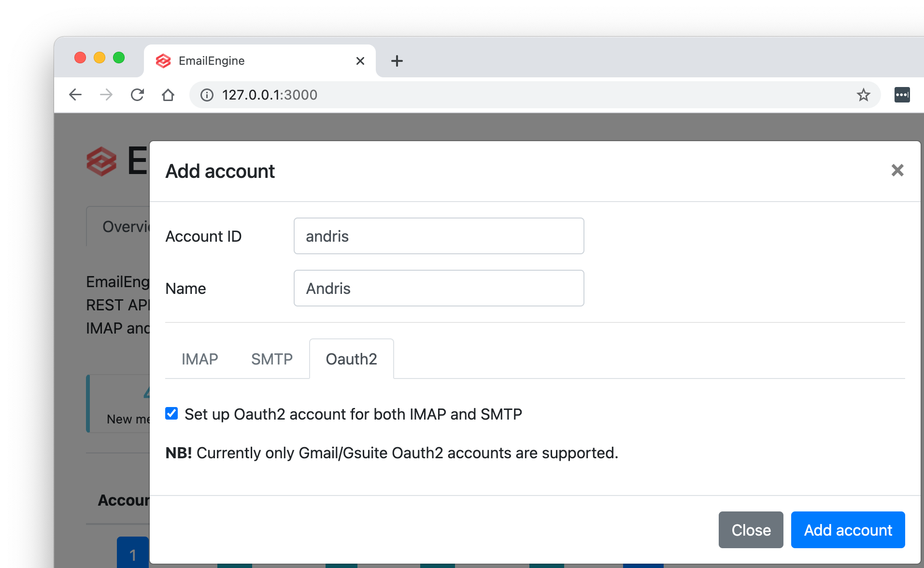
Task: Click the browser forward arrow
Action: coord(106,95)
